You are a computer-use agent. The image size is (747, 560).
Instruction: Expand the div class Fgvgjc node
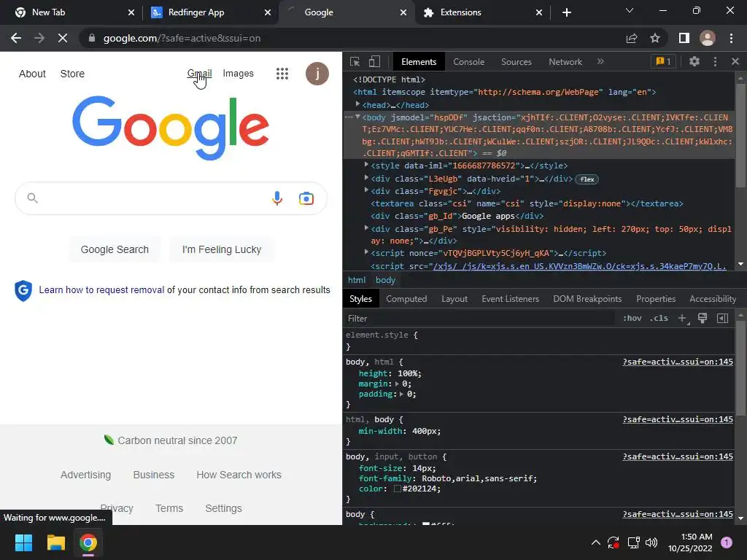click(x=366, y=190)
